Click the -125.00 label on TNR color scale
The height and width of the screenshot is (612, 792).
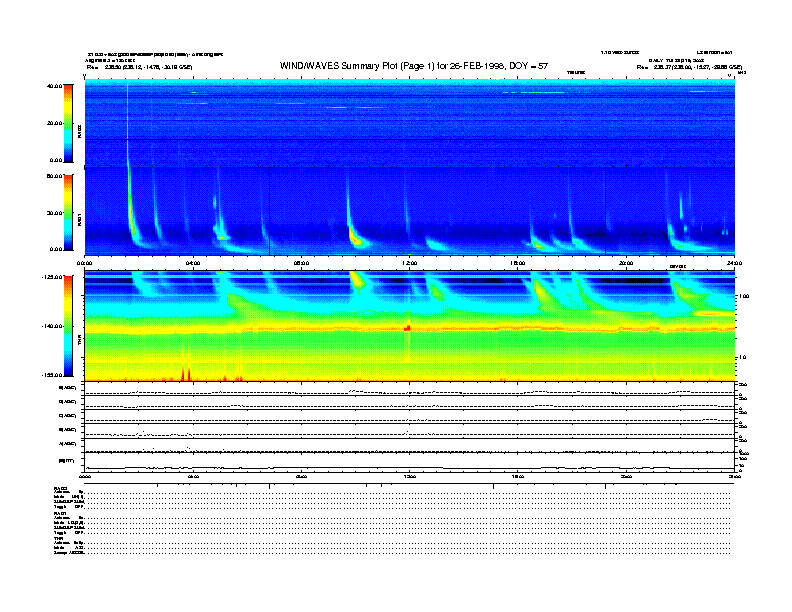(52, 277)
